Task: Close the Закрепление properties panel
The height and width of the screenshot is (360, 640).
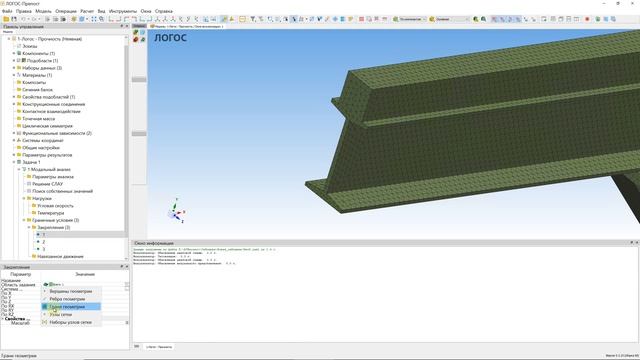Action: tap(127, 267)
